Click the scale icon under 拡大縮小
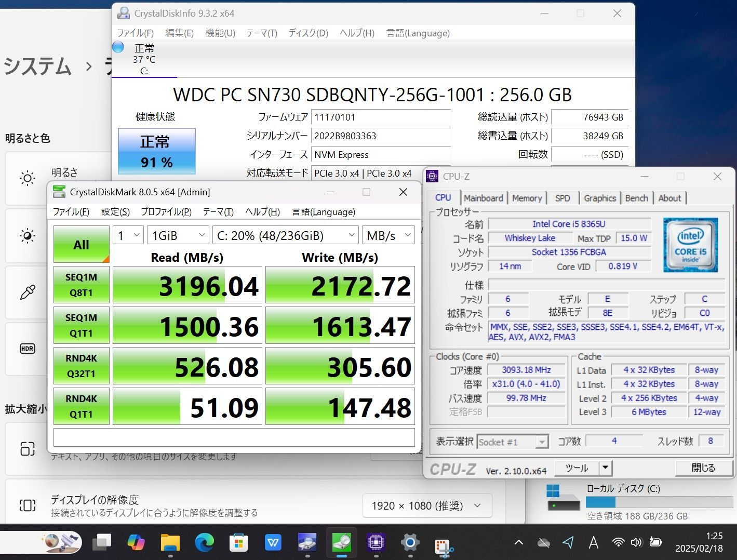This screenshot has width=737, height=560. 28,448
